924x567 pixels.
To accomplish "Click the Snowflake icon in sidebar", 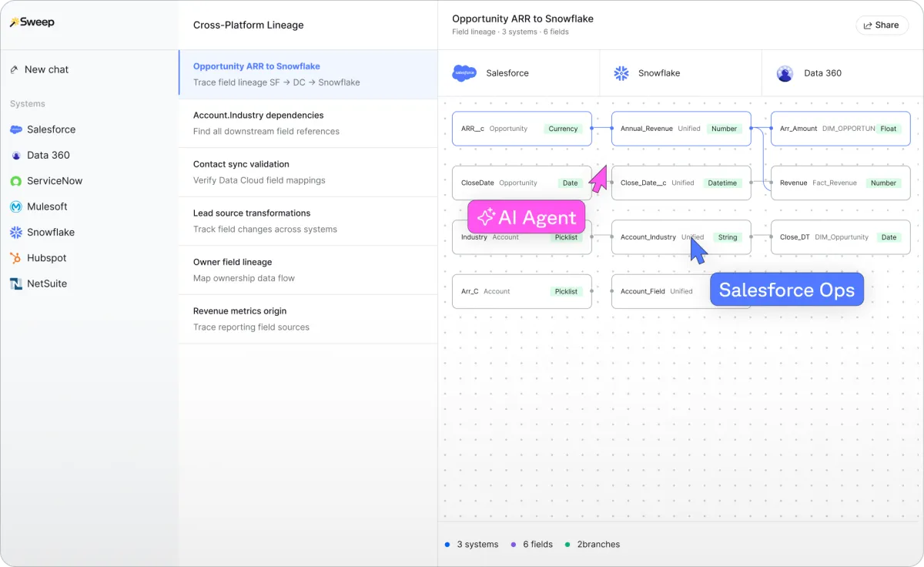I will 16,233.
